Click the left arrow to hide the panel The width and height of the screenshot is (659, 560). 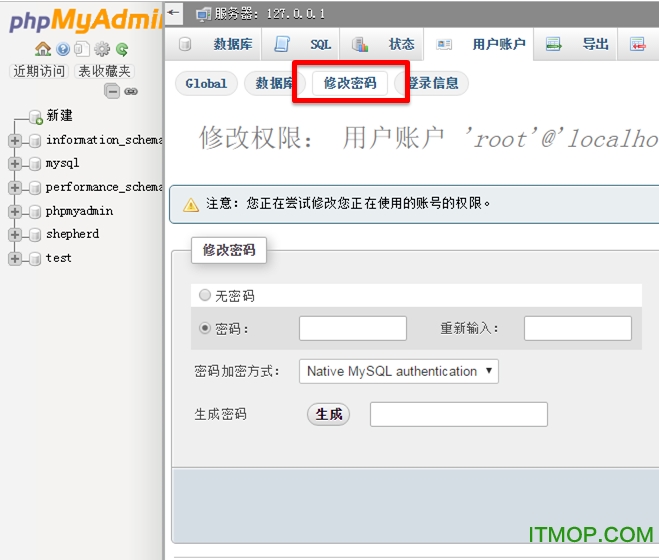click(x=173, y=12)
